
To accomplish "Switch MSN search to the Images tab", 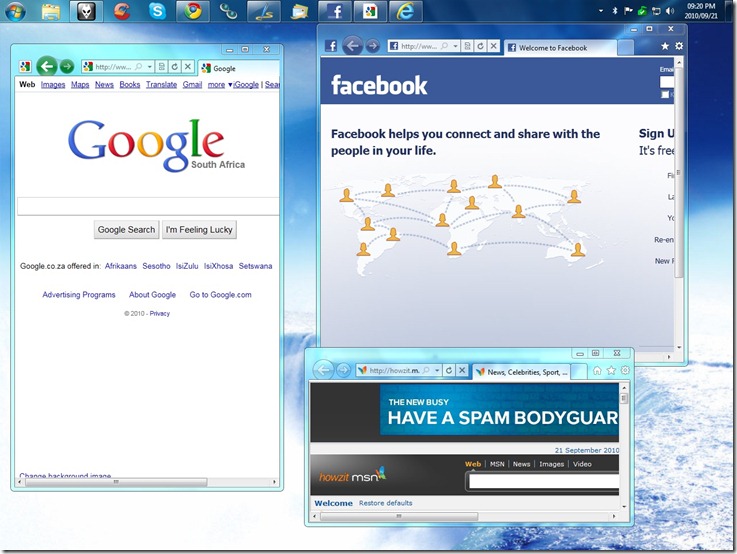I will [x=551, y=464].
